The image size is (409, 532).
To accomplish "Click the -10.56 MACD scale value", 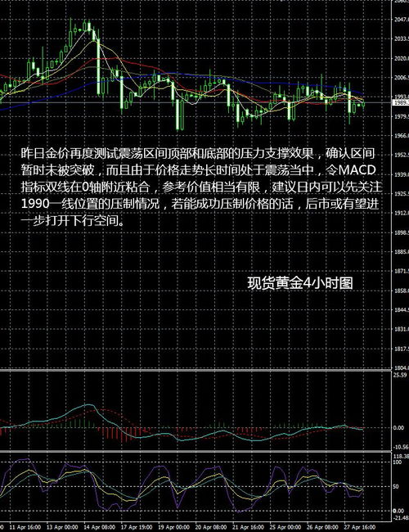I will pyautogui.click(x=401, y=447).
